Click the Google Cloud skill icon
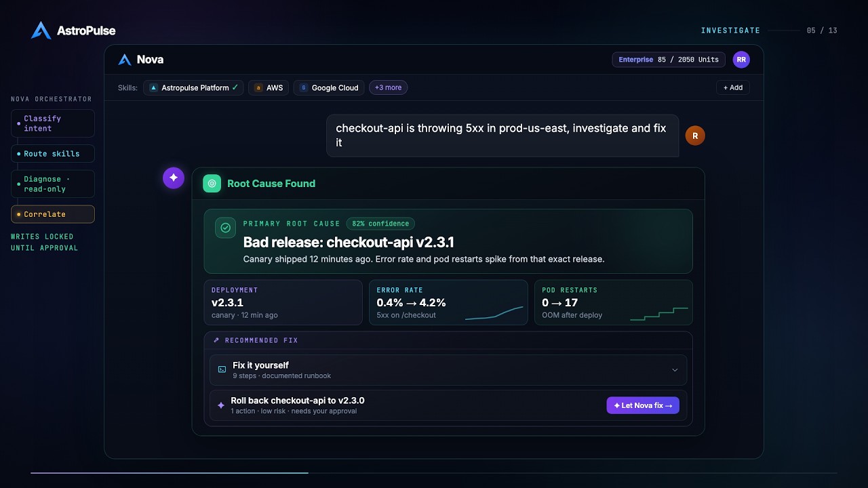 (x=304, y=87)
